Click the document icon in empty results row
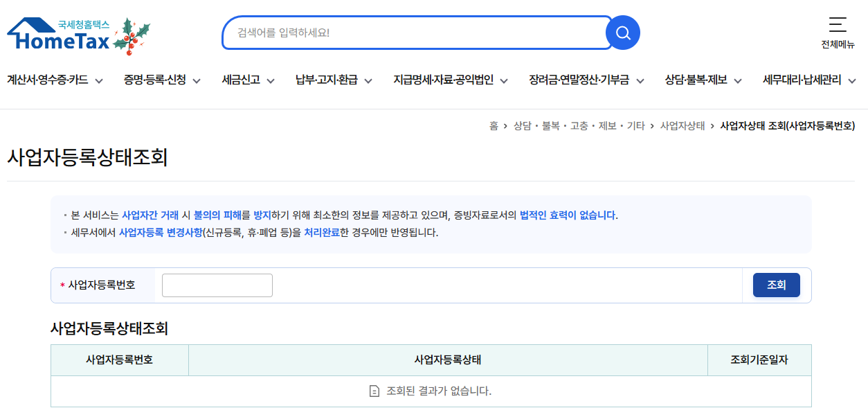 (x=374, y=391)
